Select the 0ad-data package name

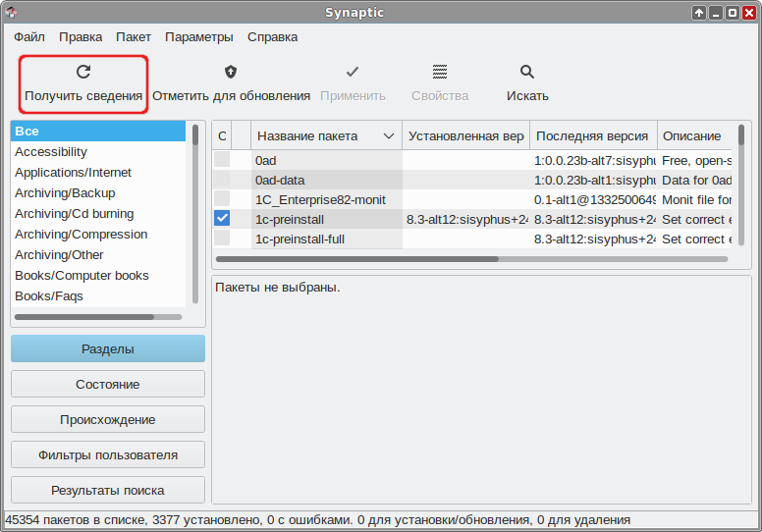pos(280,181)
